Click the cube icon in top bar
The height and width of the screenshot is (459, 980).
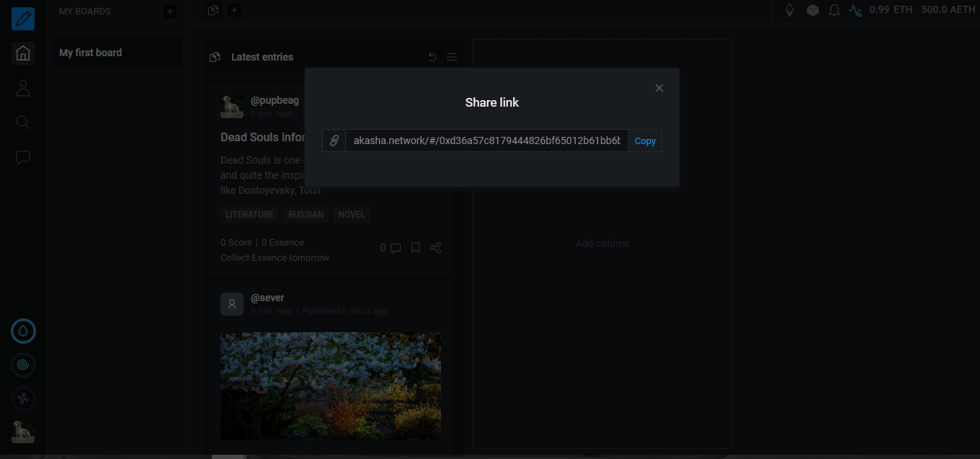[812, 10]
